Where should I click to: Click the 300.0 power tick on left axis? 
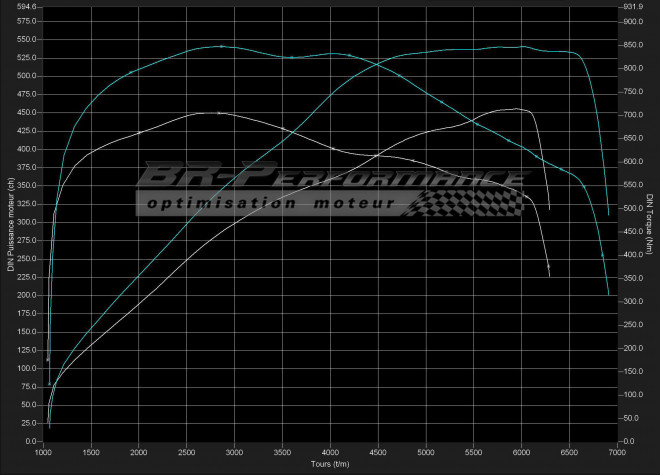[26, 222]
